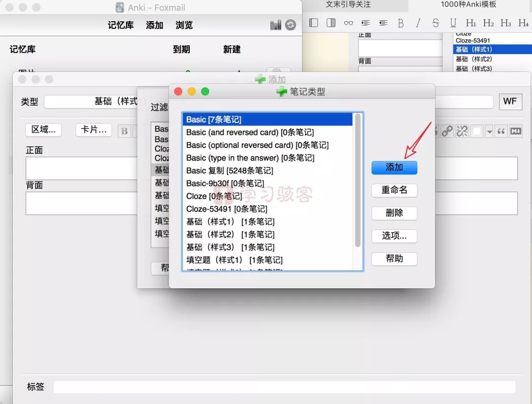532x404 pixels.
Task: Open color dropdown arrow beside swatch
Action: 489,131
